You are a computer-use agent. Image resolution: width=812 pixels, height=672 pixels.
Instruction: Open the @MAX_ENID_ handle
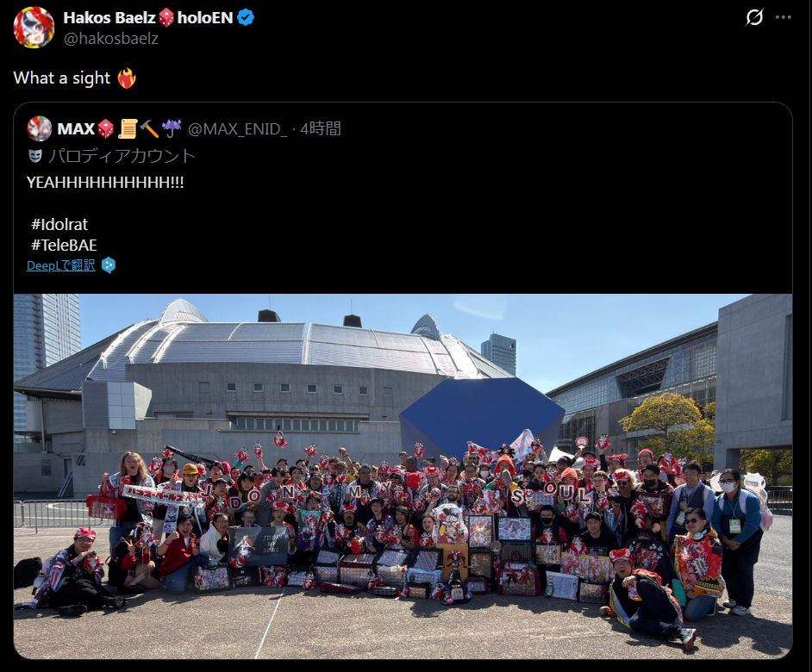click(x=237, y=128)
